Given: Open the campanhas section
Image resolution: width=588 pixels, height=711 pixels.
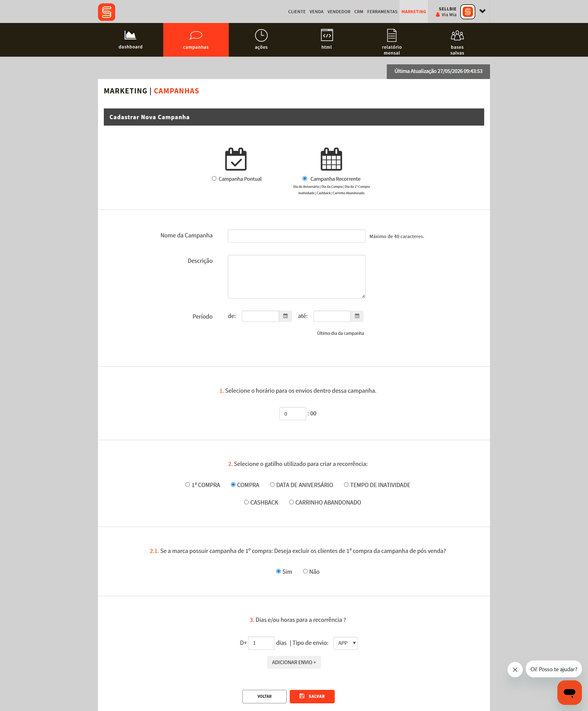Looking at the screenshot, I should tap(196, 40).
